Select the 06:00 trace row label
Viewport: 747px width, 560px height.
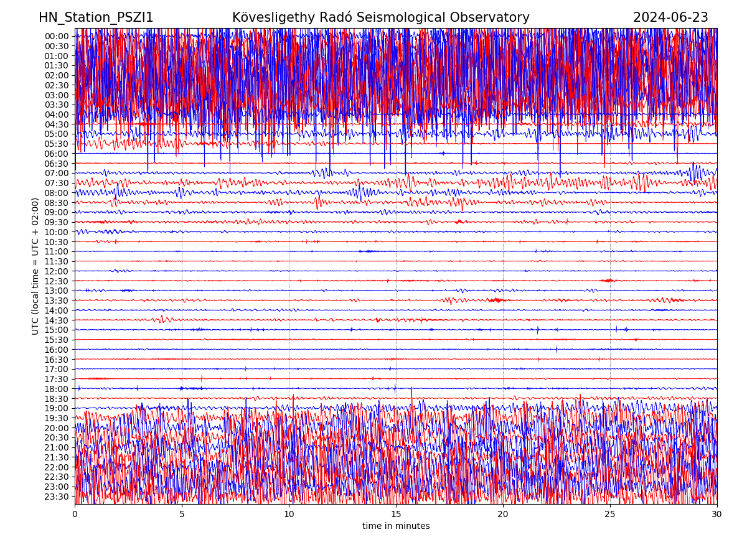tap(56, 154)
